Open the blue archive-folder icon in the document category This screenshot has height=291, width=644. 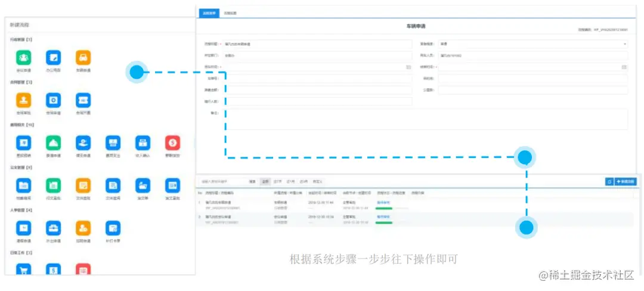[23, 185]
